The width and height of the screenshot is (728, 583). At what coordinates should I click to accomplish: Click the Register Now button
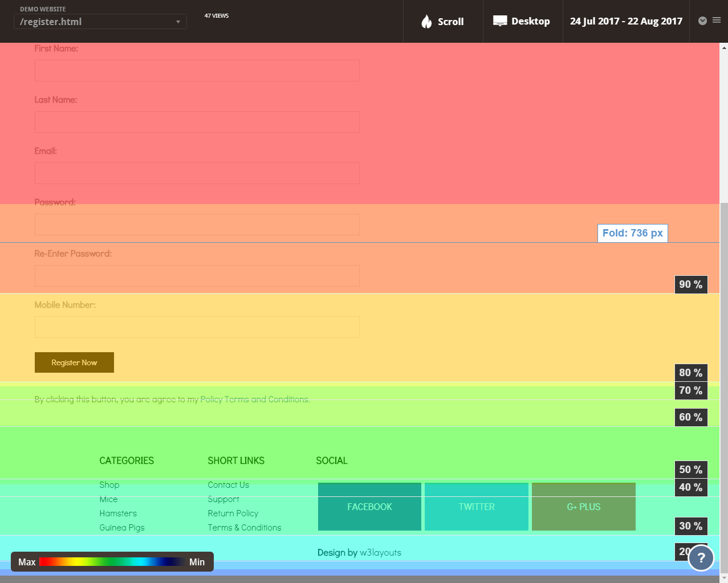click(74, 362)
